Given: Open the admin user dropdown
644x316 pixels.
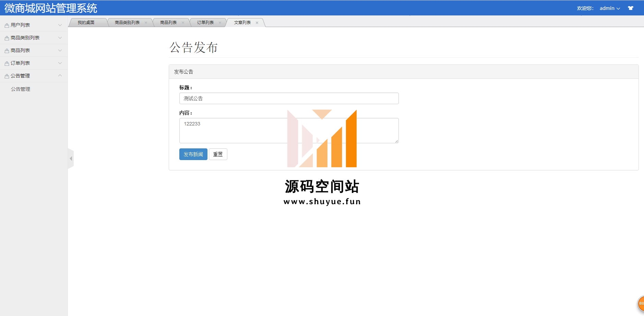Looking at the screenshot, I should pyautogui.click(x=610, y=8).
